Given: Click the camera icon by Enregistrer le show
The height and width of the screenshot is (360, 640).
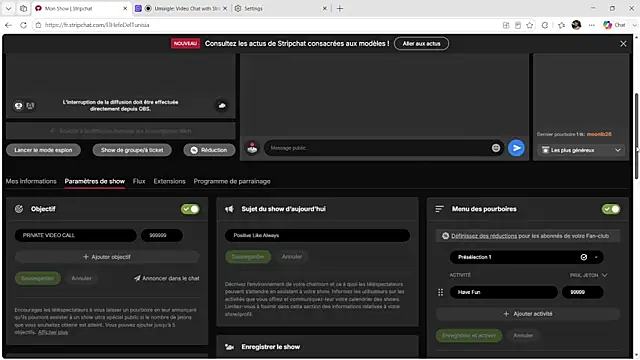Looking at the screenshot, I should (x=229, y=347).
